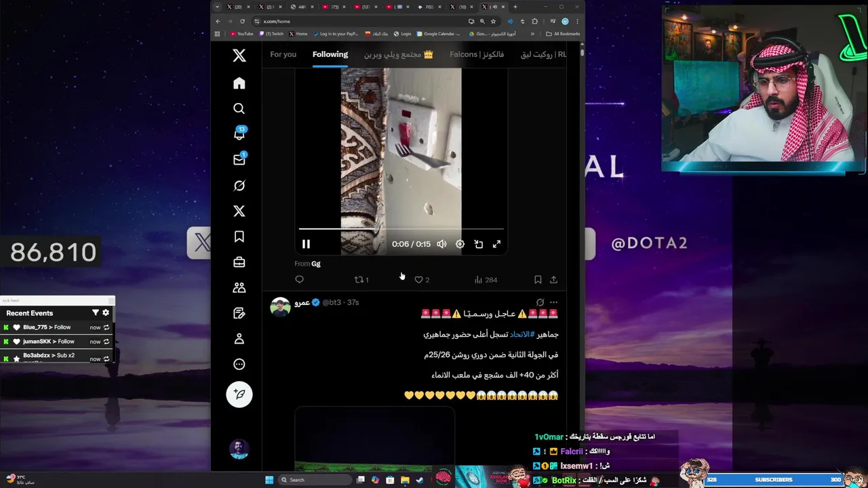Open the account avatar at sidebar bottom

click(x=239, y=449)
